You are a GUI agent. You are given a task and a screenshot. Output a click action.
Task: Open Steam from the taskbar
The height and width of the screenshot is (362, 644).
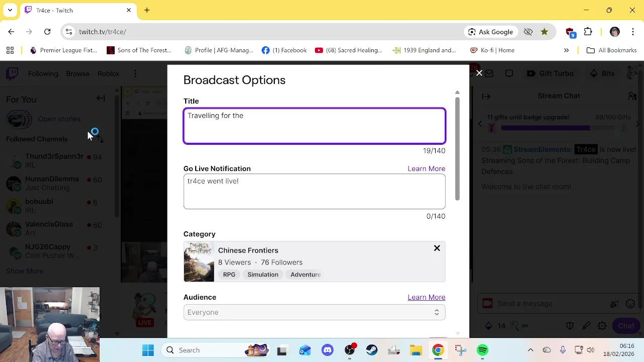coord(372,350)
